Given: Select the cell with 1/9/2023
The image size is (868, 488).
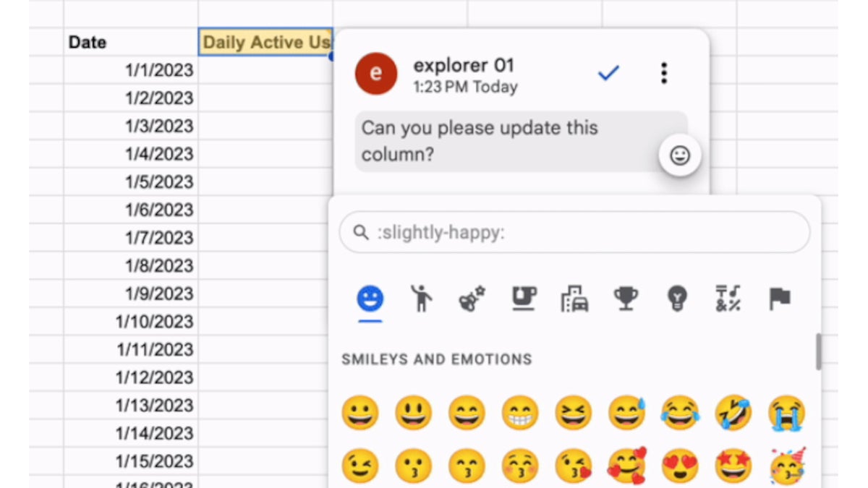Looking at the screenshot, I should click(131, 294).
